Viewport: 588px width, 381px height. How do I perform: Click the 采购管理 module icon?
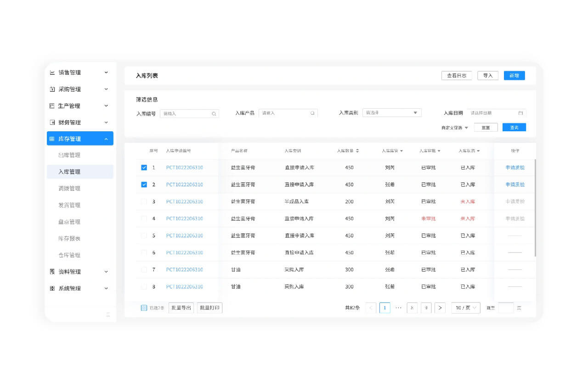[x=51, y=89]
